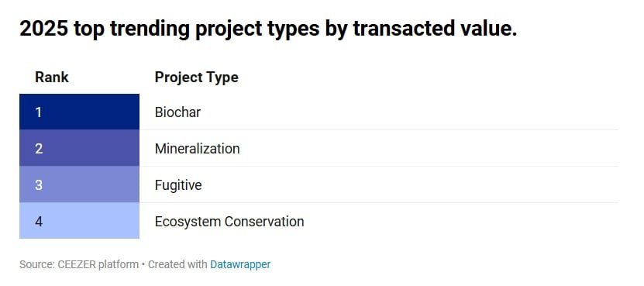This screenshot has height=286, width=644.
Task: Click the Mineralization project type
Action: pos(197,149)
